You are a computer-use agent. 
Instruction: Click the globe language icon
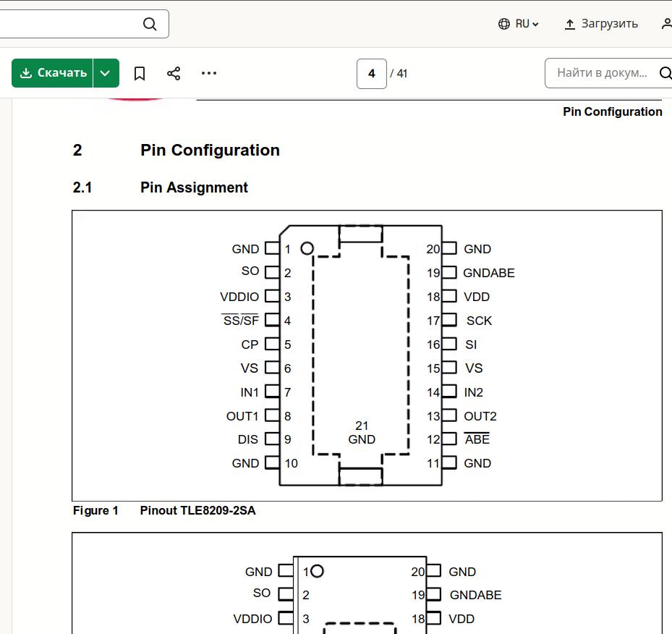pos(504,24)
